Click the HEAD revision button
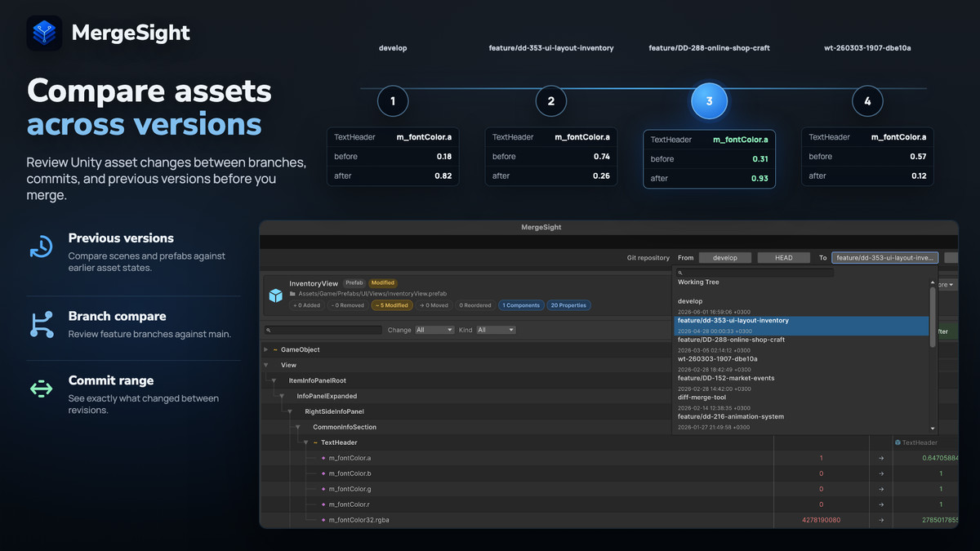Viewport: 980px width, 551px height. (784, 257)
